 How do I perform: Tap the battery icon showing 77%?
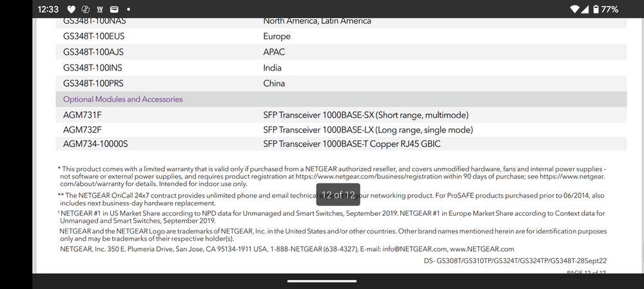(x=596, y=9)
